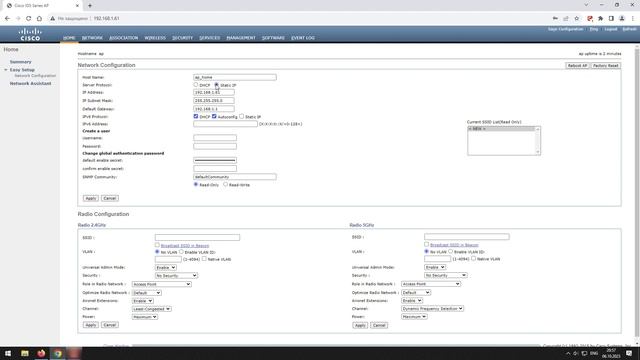Image resolution: width=640 pixels, height=360 pixels.
Task: Show hidden system tray icons
Action: point(568,353)
